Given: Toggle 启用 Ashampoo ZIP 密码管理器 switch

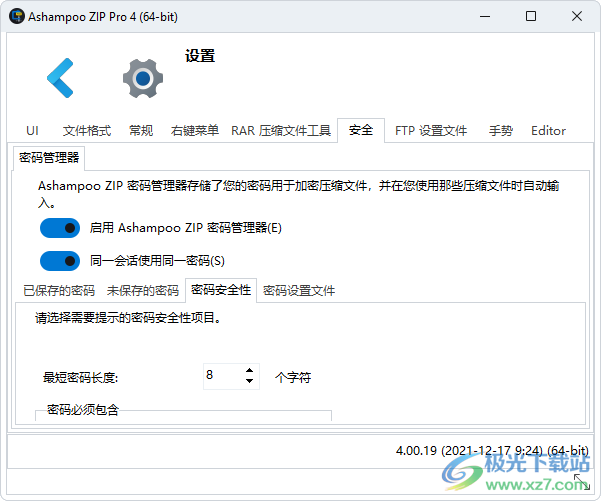Looking at the screenshot, I should tap(60, 228).
